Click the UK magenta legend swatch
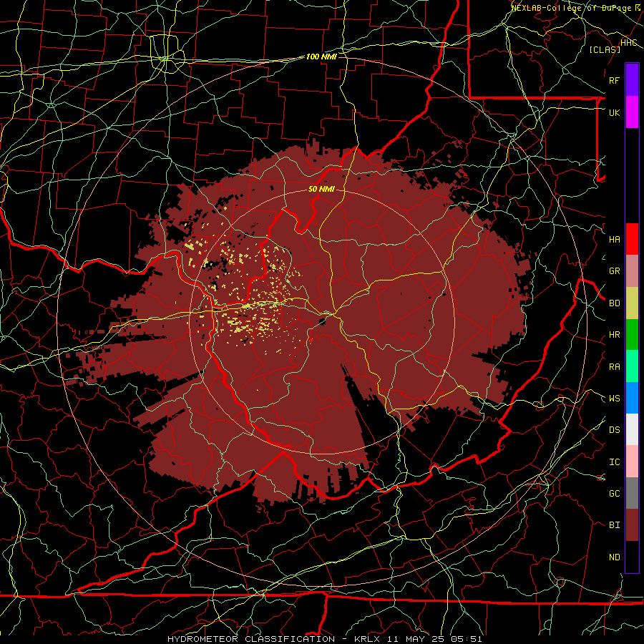This screenshot has height=644, width=644. (632, 112)
